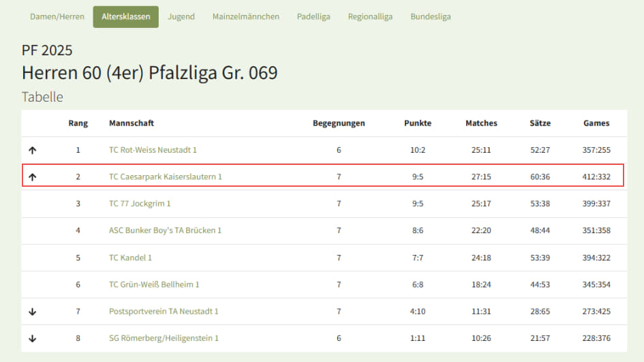Click points value 4:10
Viewport: 644px width, 362px height.
pyautogui.click(x=418, y=312)
